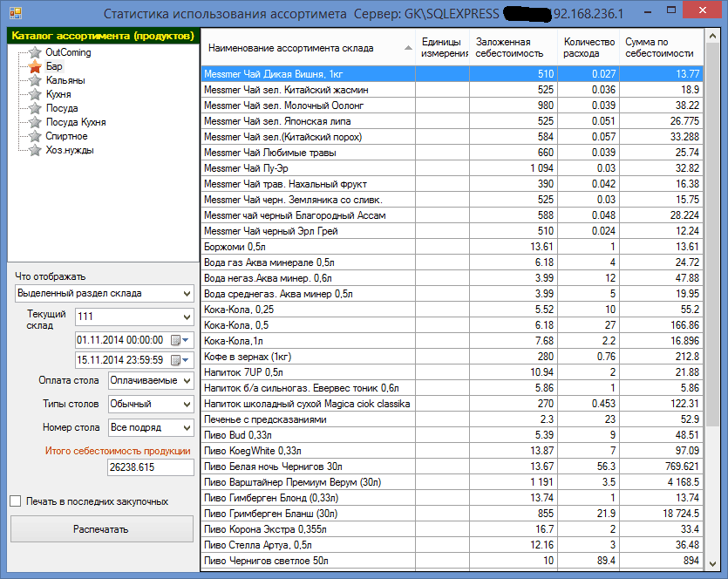728x579 pixels.
Task: Click the star icon beside Посуда Кухня
Action: click(35, 122)
